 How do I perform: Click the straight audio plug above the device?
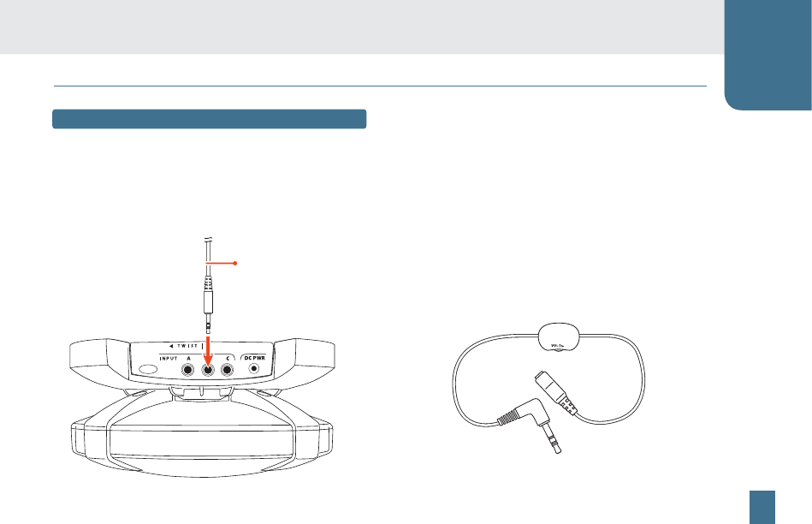pyautogui.click(x=208, y=305)
